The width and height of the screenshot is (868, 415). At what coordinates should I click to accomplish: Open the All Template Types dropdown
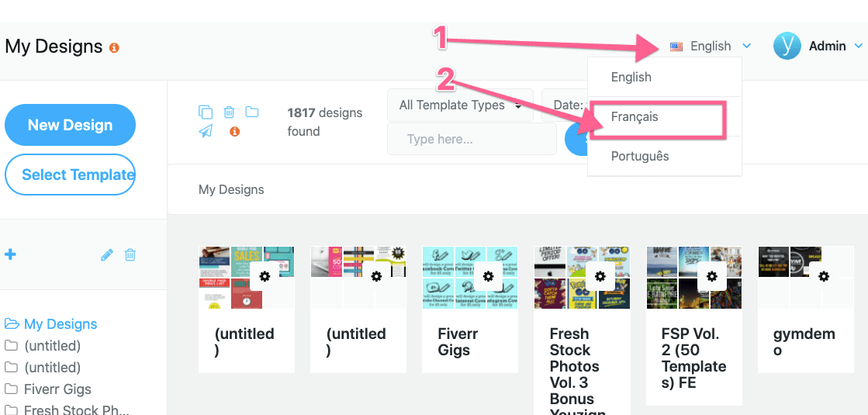(x=459, y=105)
